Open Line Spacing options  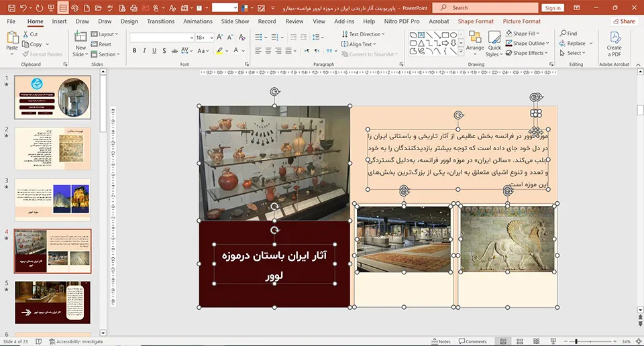tap(318, 38)
